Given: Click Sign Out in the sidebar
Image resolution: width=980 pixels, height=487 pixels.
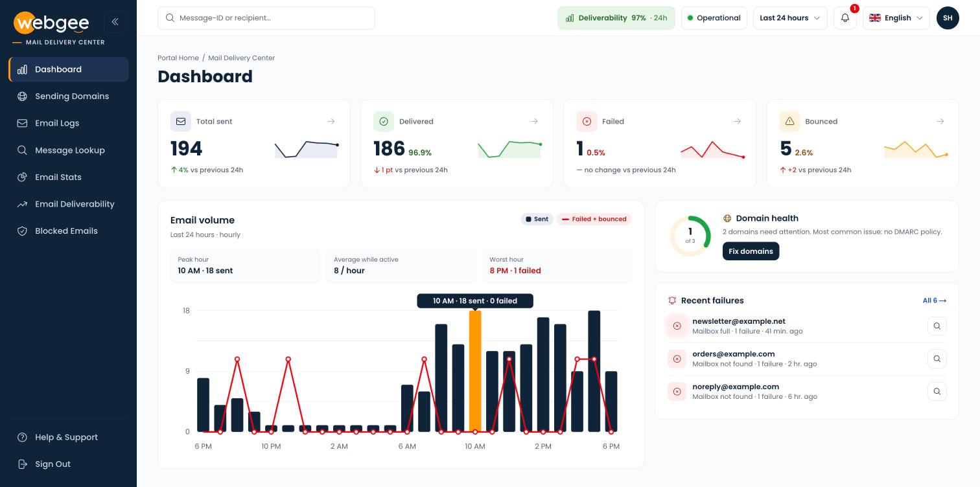Looking at the screenshot, I should click(x=69, y=464).
